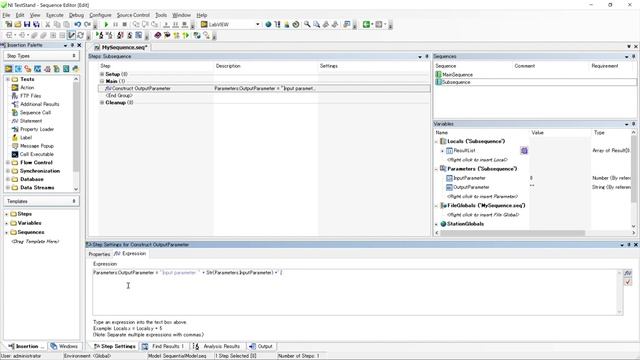Click the Undo arrow icon
This screenshot has height=360, width=640.
click(x=78, y=24)
